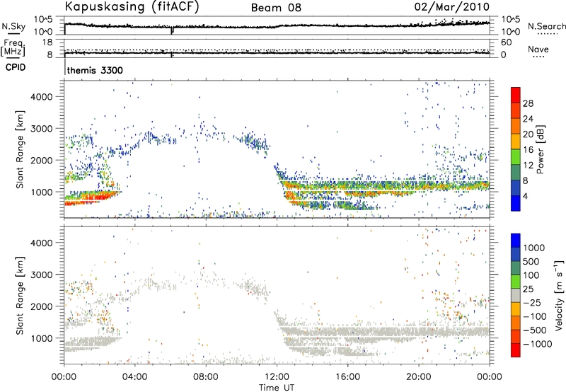This screenshot has width=566, height=392.
Task: Click the 'Nave' legend label
Action: pos(538,50)
